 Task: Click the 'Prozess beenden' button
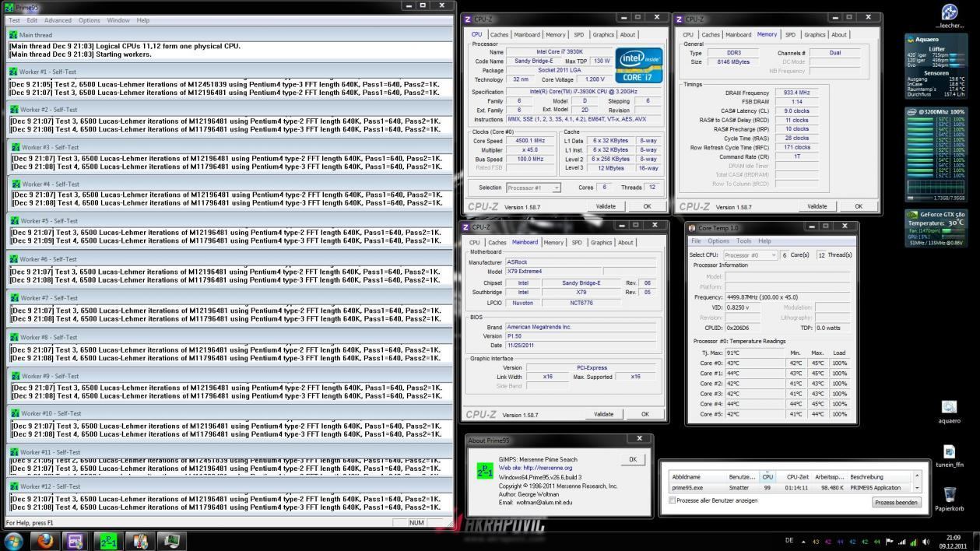click(896, 502)
